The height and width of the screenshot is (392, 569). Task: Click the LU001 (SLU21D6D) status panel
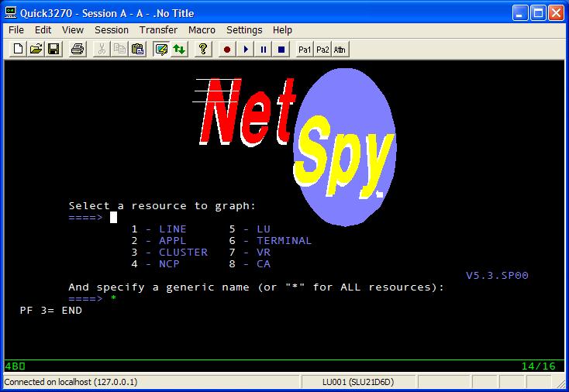click(358, 382)
